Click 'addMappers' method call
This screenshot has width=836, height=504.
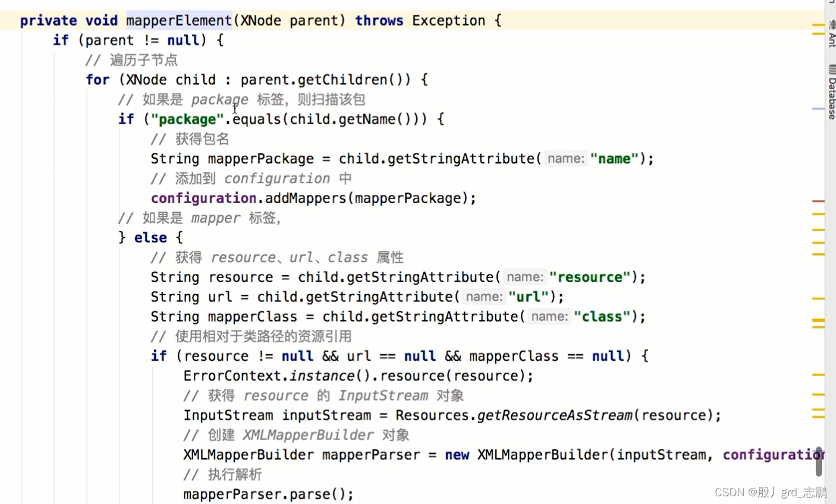(305, 198)
